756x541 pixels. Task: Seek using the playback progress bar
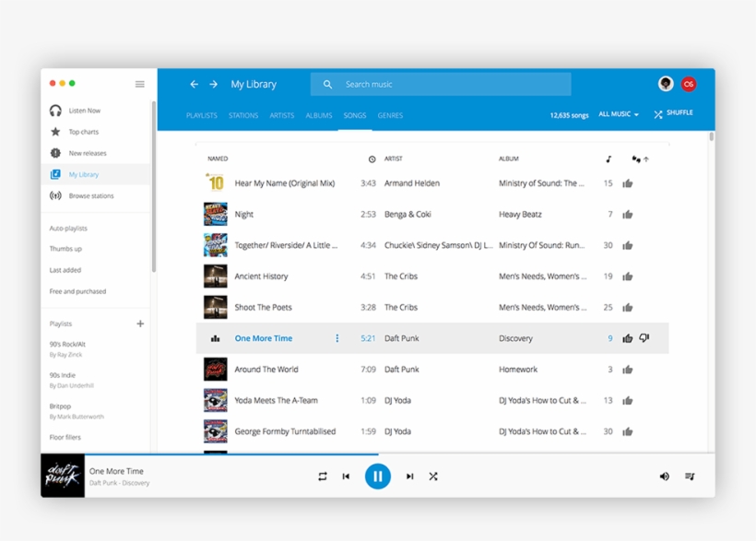[377, 454]
